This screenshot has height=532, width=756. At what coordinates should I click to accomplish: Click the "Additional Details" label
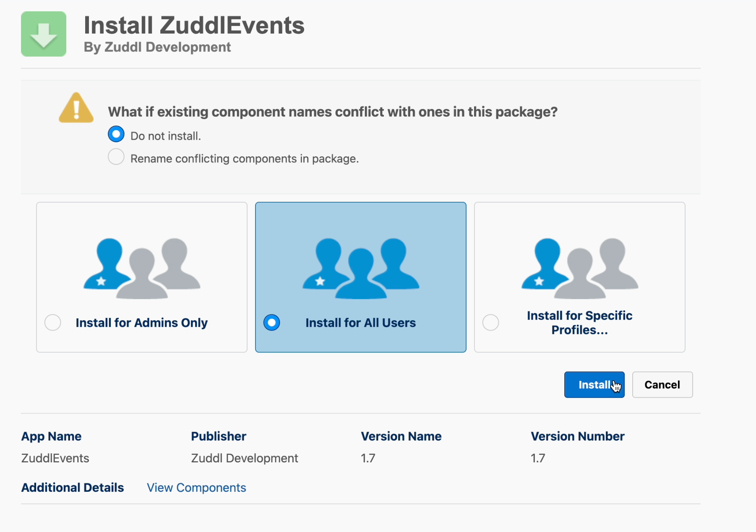(73, 488)
